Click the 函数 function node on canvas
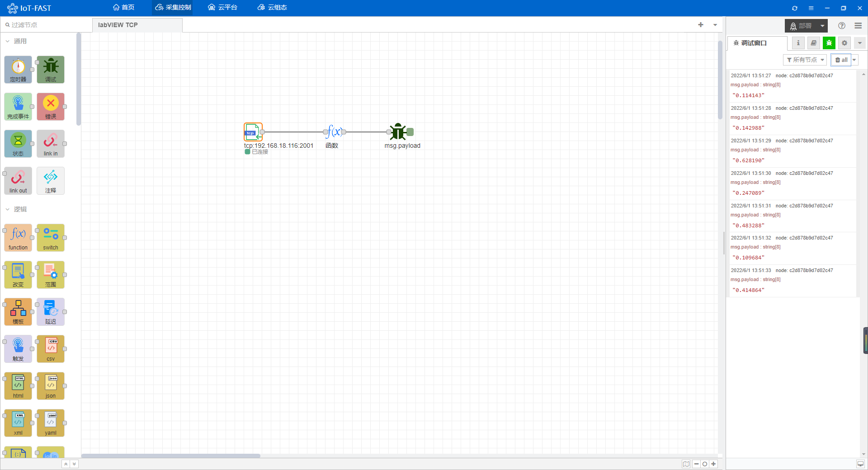The height and width of the screenshot is (470, 868). (x=335, y=132)
